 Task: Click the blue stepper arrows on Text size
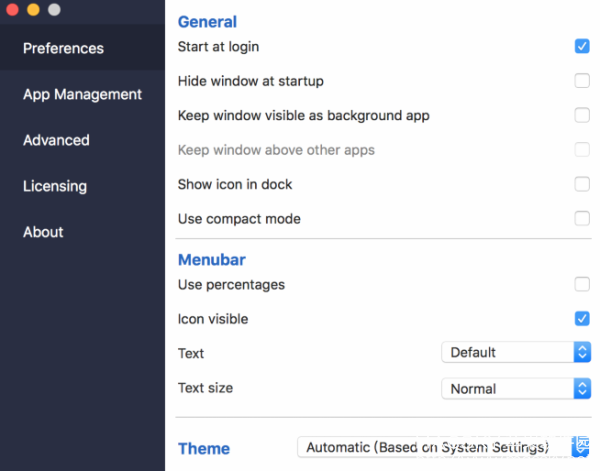[582, 389]
